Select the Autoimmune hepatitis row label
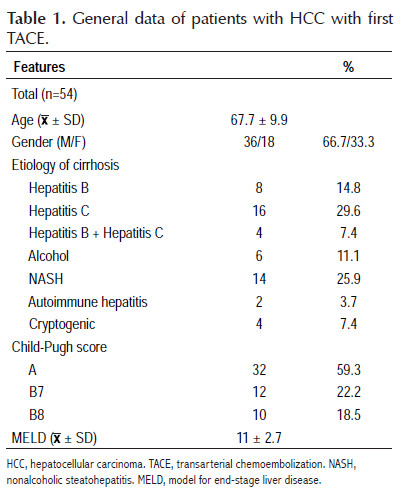Viewport: 405px width, 497px height. pos(88,302)
